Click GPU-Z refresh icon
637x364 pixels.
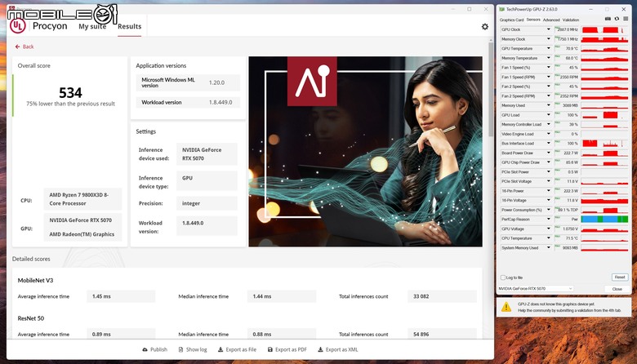click(x=617, y=19)
